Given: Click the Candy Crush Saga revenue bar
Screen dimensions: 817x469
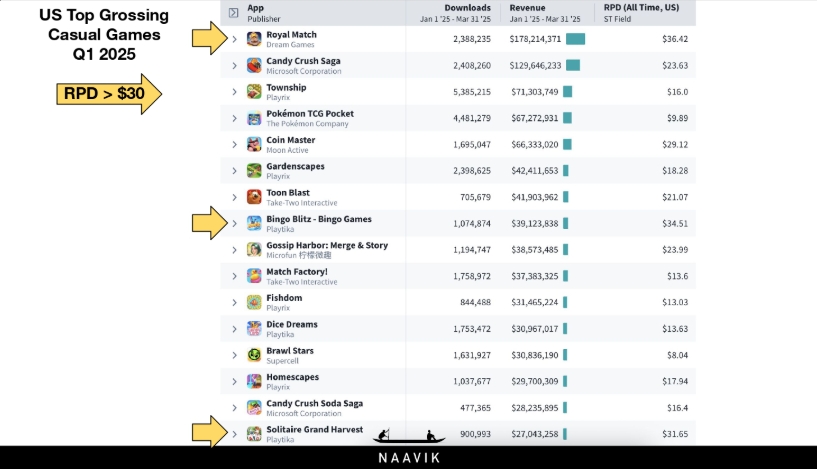Looking at the screenshot, I should (573, 66).
